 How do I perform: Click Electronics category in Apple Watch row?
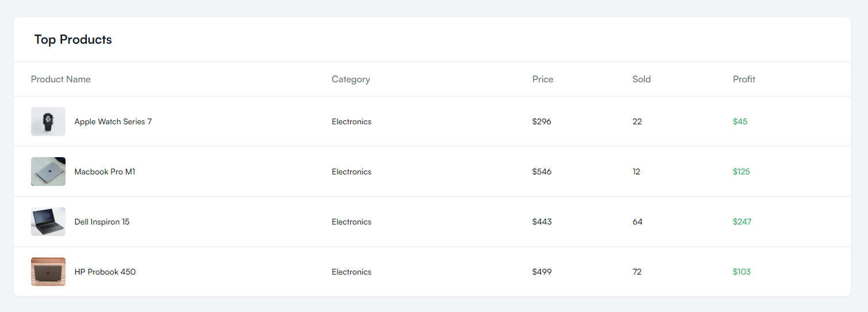tap(351, 121)
